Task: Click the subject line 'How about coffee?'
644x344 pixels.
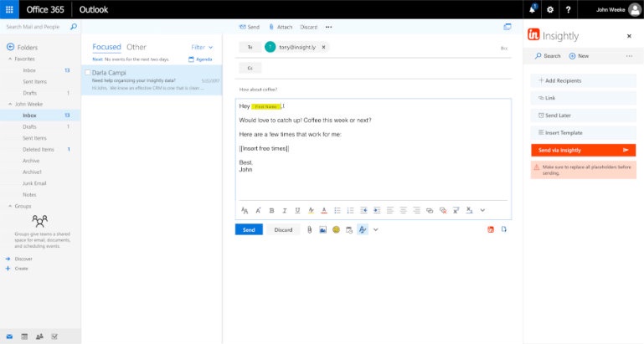Action: click(258, 90)
